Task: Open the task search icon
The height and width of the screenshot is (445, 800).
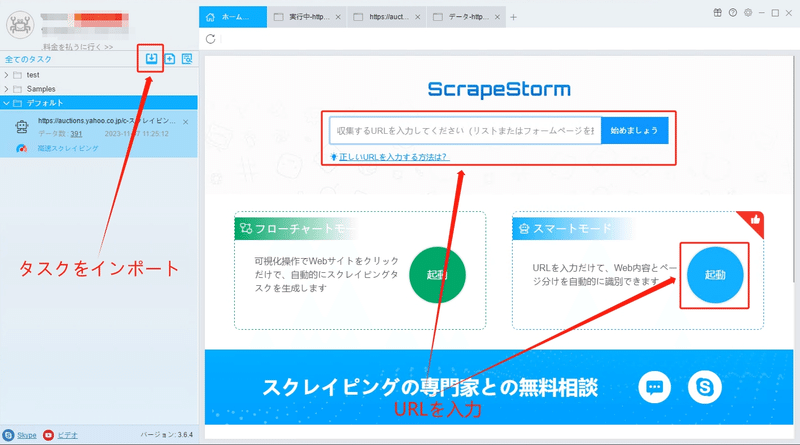Action: pos(187,59)
